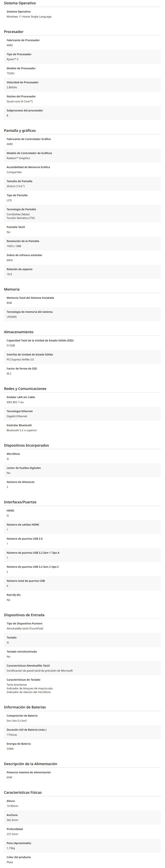The width and height of the screenshot is (165, 868).
Task: Select the Interfaces/Puertos section heading
Action: tap(20, 502)
